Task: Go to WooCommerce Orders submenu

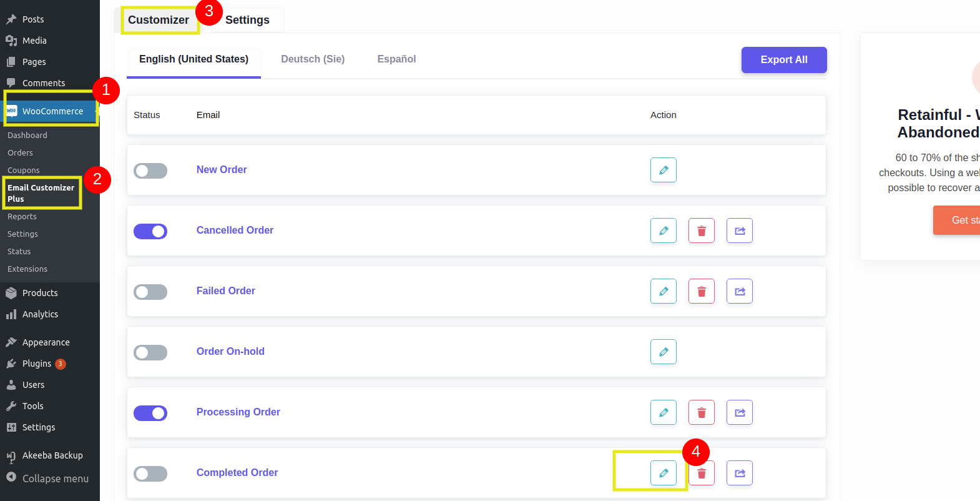Action: pyautogui.click(x=20, y=153)
